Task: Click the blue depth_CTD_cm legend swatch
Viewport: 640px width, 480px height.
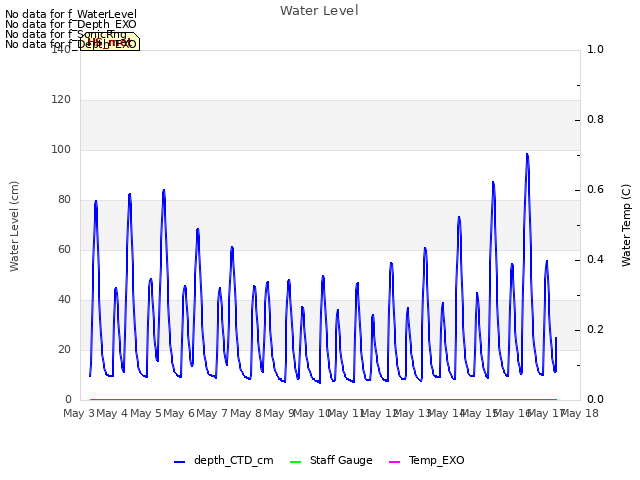Action: 180,462
